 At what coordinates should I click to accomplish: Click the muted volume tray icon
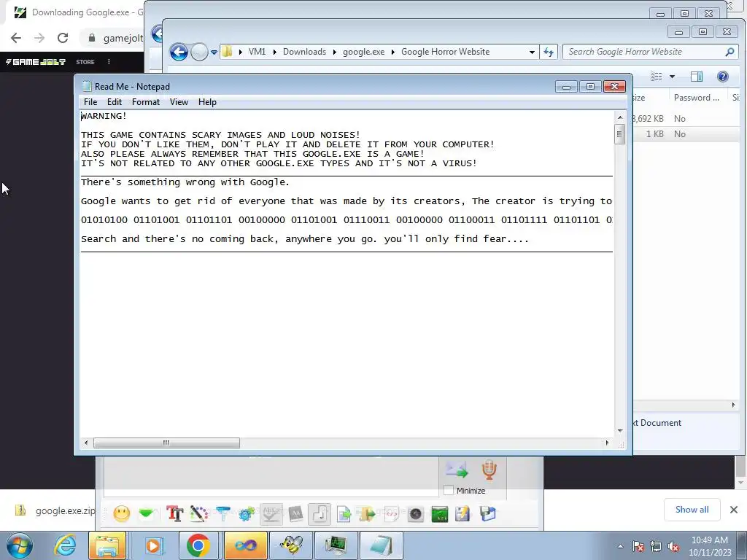click(673, 546)
